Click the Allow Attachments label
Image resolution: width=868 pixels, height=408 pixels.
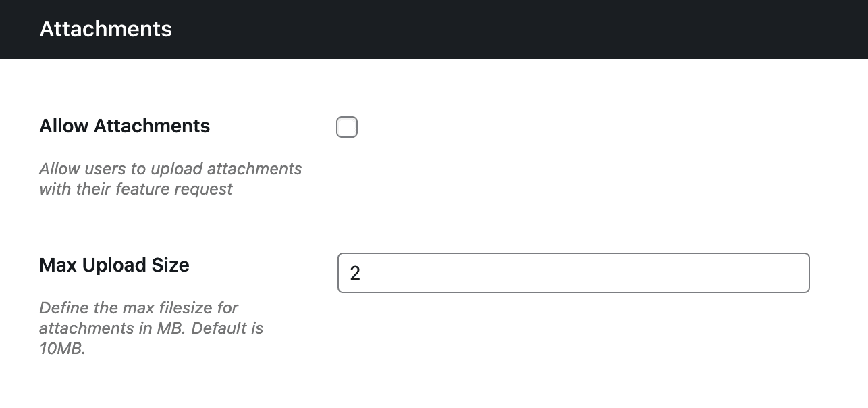(125, 126)
